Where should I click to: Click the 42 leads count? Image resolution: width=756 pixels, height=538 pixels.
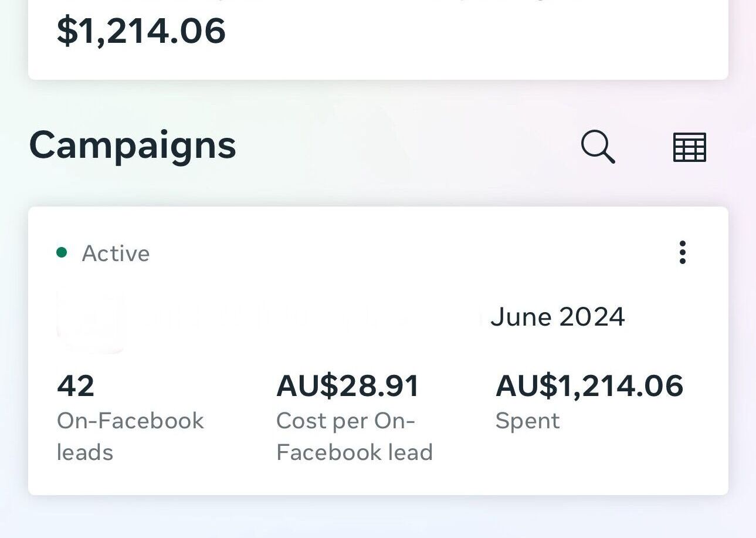click(76, 386)
